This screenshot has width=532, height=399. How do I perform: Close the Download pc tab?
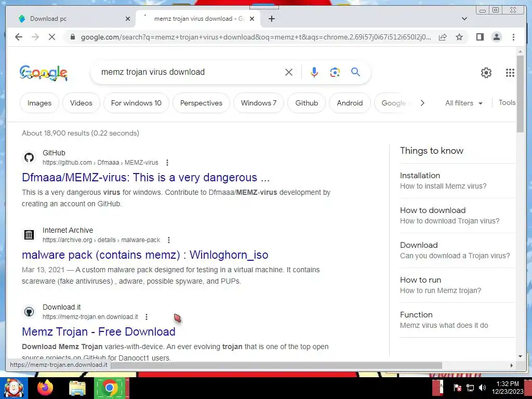pos(128,19)
